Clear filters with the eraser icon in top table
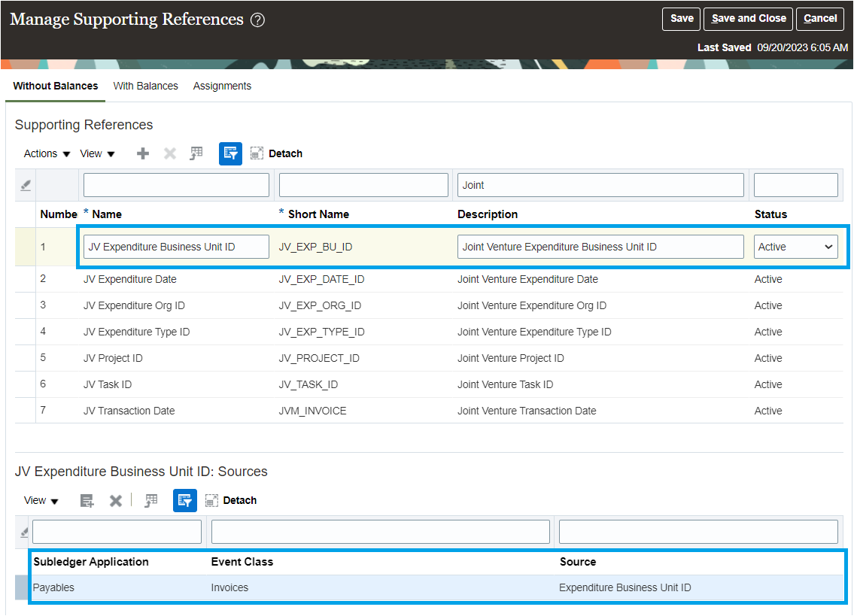The height and width of the screenshot is (616, 854). pyautogui.click(x=25, y=185)
